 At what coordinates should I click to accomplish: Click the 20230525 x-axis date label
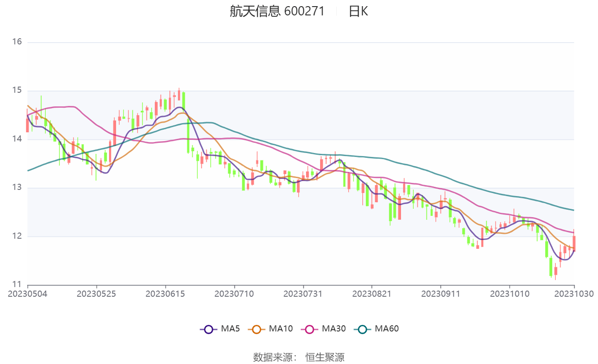(96, 294)
